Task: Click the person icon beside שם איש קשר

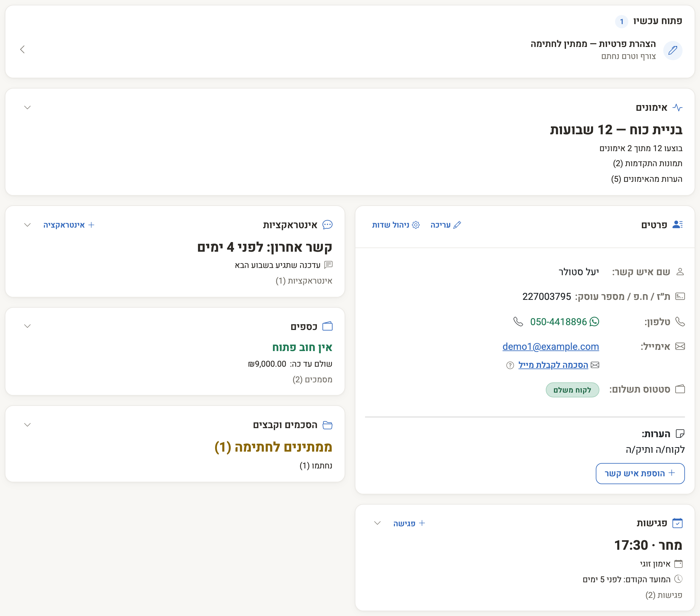Action: coord(680,272)
